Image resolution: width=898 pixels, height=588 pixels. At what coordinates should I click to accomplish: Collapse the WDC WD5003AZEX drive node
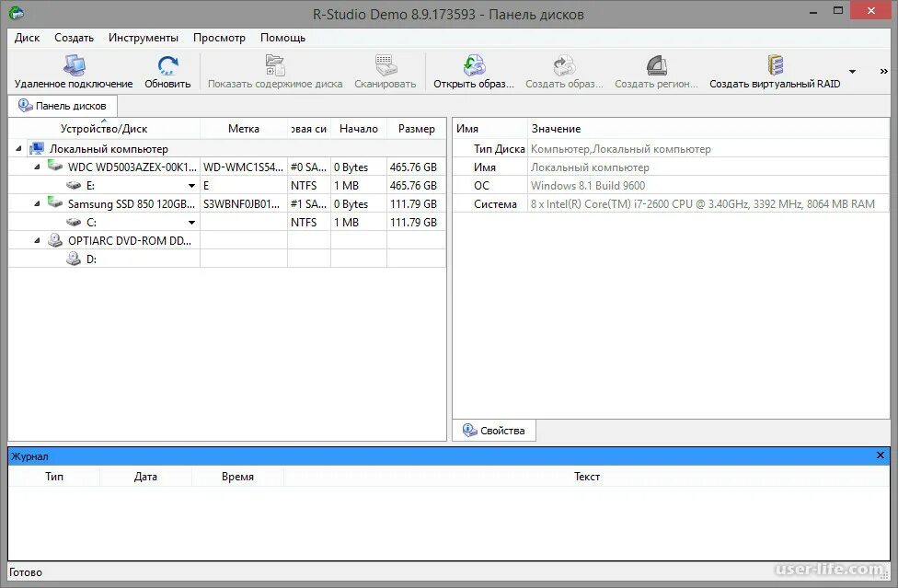tap(37, 167)
